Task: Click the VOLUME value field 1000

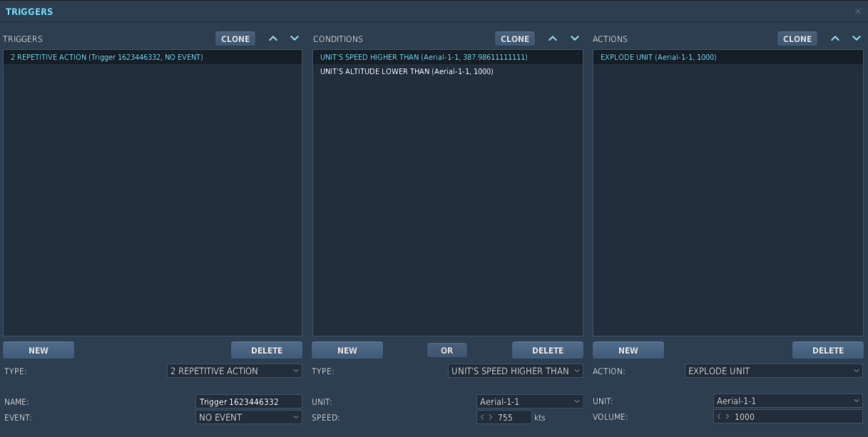Action: pos(797,416)
